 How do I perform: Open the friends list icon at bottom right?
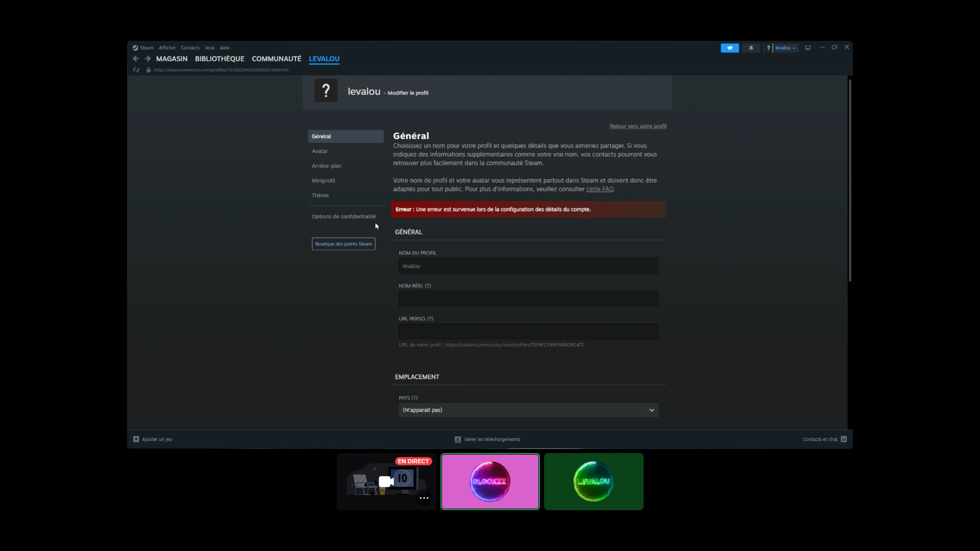844,439
